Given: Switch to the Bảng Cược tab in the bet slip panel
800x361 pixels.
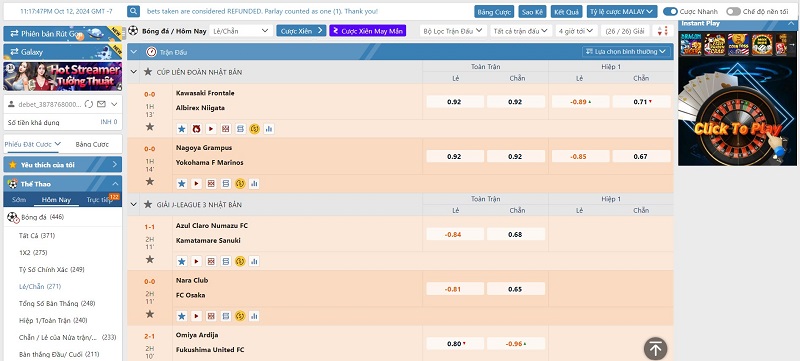Looking at the screenshot, I should pos(92,144).
